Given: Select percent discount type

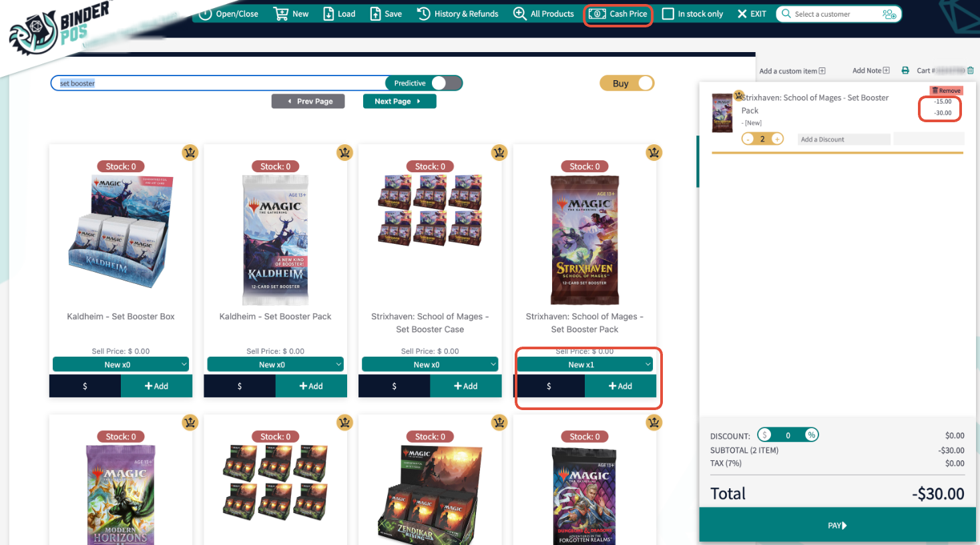Looking at the screenshot, I should (811, 435).
